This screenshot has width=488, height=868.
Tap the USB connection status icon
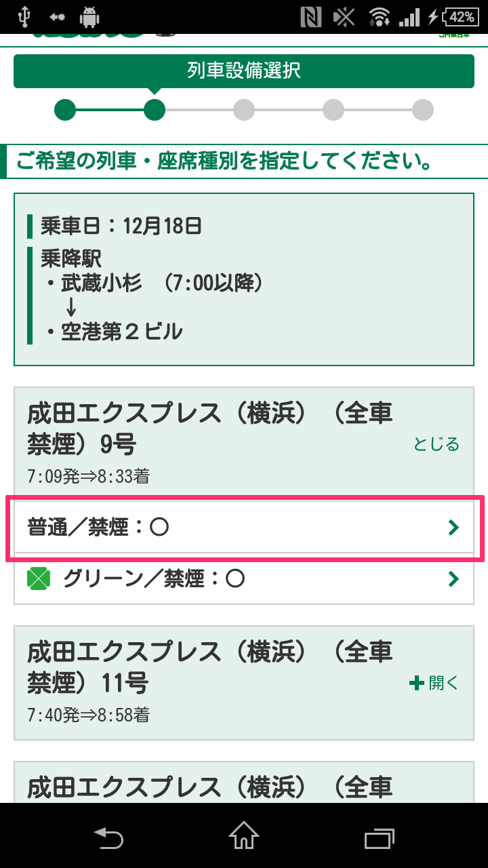coord(24,17)
